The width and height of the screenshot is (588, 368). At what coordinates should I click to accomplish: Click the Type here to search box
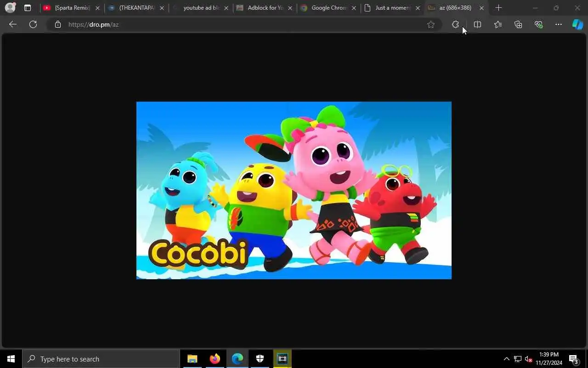[x=101, y=359]
